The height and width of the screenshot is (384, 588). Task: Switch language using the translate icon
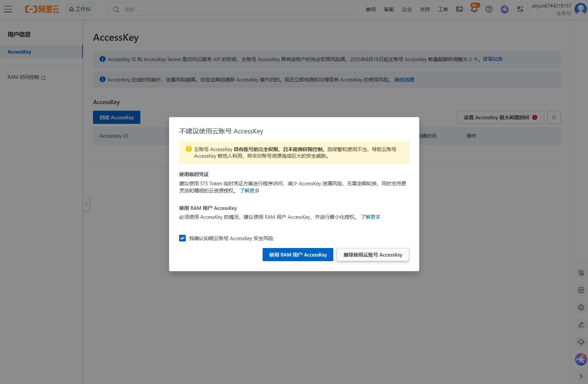tap(520, 9)
